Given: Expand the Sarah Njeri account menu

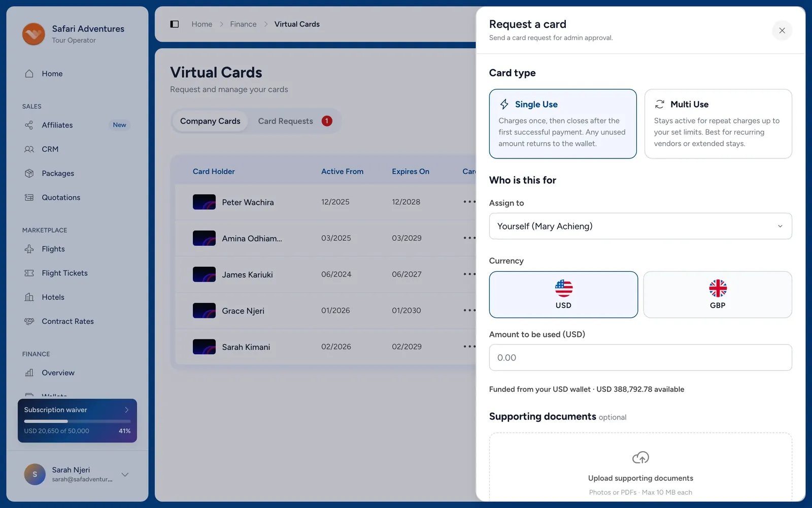Looking at the screenshot, I should (125, 474).
